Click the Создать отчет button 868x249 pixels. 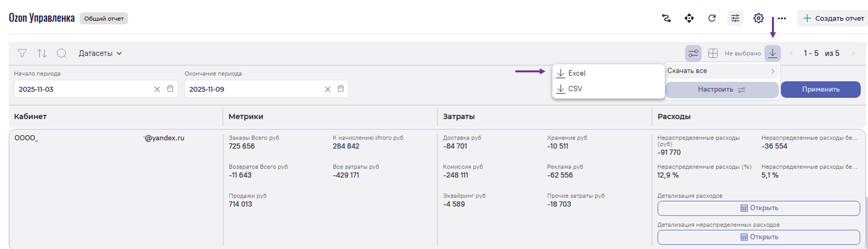pyautogui.click(x=833, y=18)
